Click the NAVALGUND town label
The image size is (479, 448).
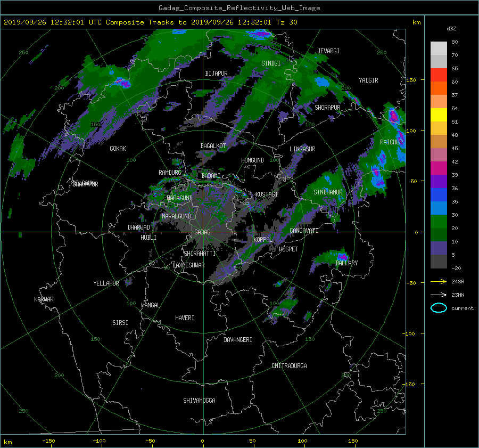(176, 216)
